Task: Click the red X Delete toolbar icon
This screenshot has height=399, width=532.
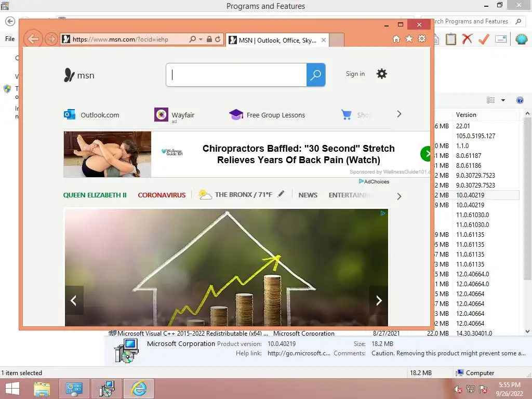Action: (467, 39)
